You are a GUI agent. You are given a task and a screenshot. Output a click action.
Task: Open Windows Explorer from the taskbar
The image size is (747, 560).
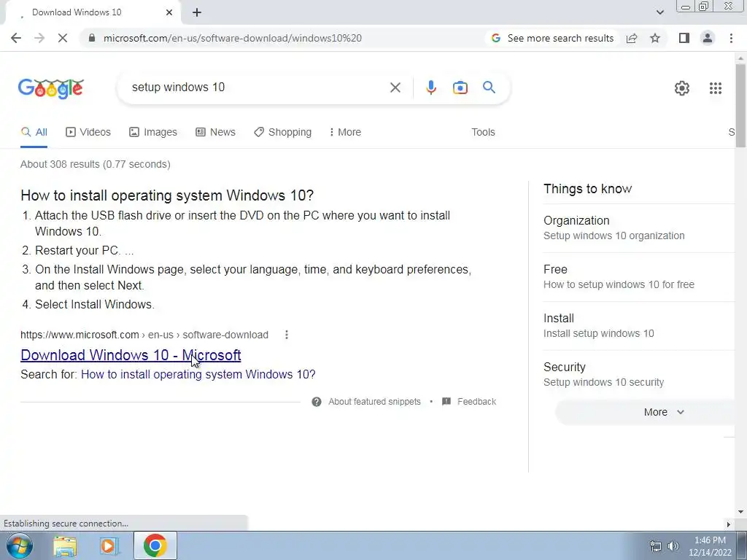pos(65,545)
